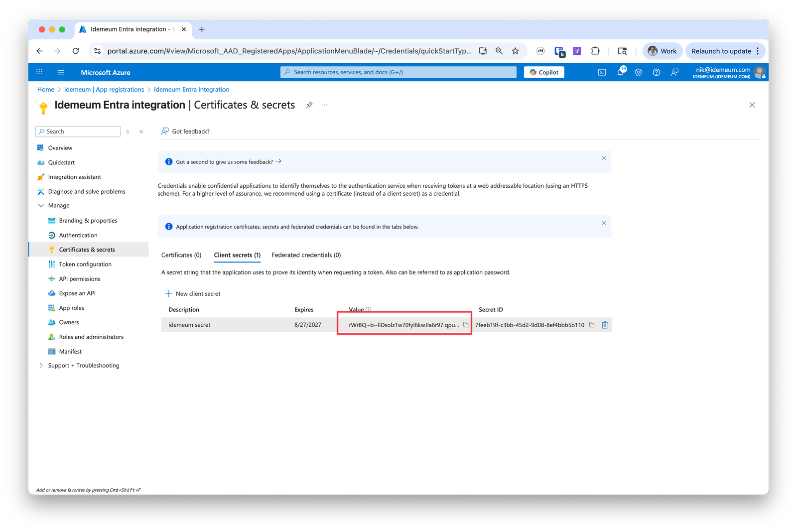797x532 pixels.
Task: Open the Azure hamburger portal menu
Action: pos(61,72)
